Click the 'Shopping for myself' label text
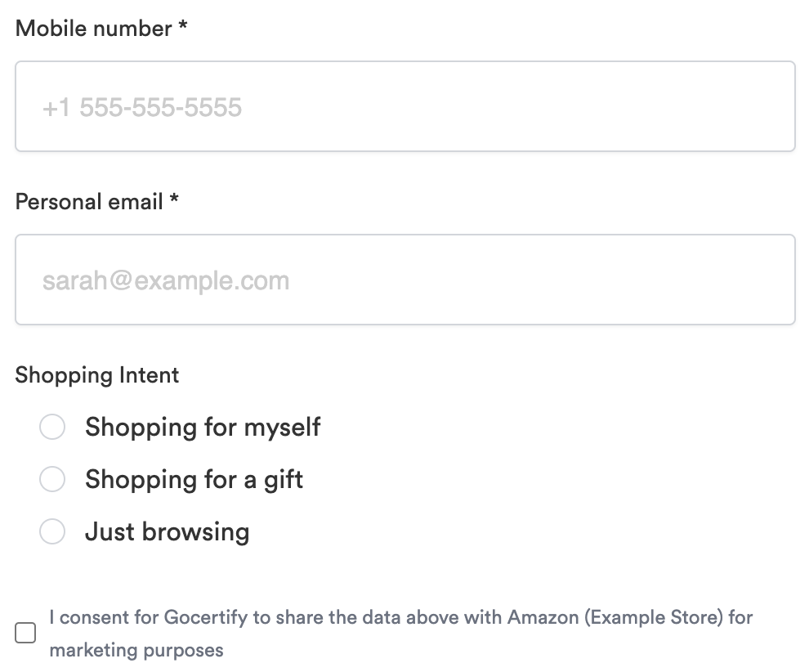The image size is (809, 672). click(203, 427)
